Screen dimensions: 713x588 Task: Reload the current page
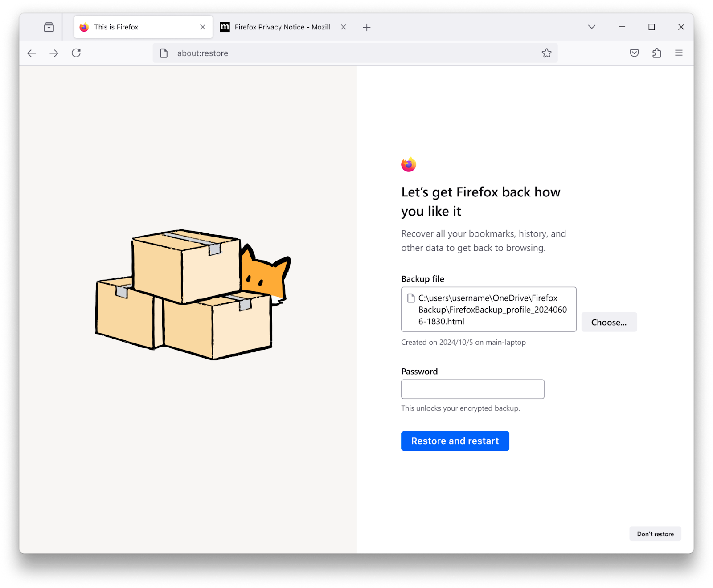tap(76, 53)
